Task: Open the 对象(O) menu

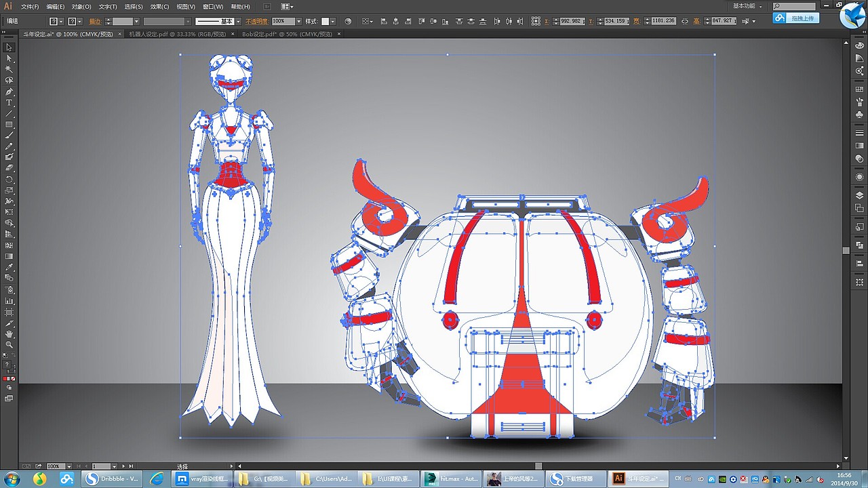Action: point(82,6)
